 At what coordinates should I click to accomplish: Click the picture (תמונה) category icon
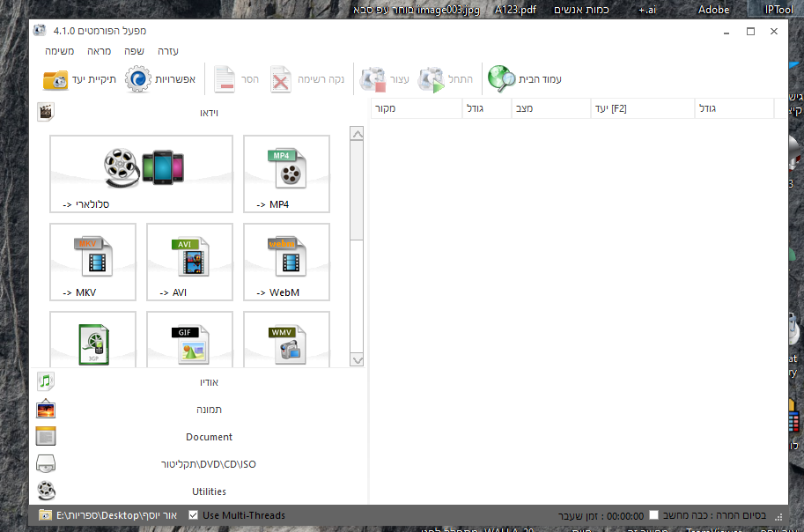point(46,410)
